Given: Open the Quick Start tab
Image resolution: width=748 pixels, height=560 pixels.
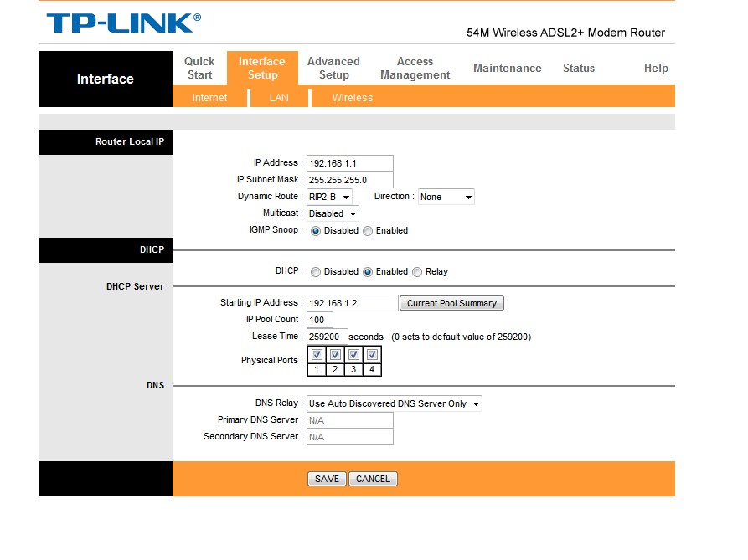Looking at the screenshot, I should pos(199,68).
